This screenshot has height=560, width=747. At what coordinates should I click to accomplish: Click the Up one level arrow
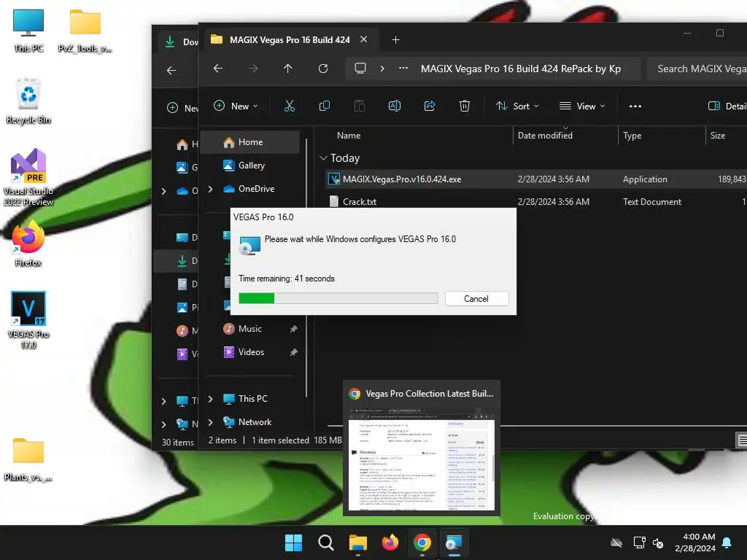(287, 69)
